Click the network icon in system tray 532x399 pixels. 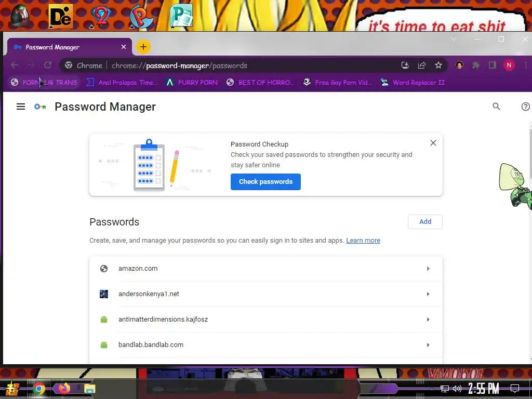pos(445,389)
